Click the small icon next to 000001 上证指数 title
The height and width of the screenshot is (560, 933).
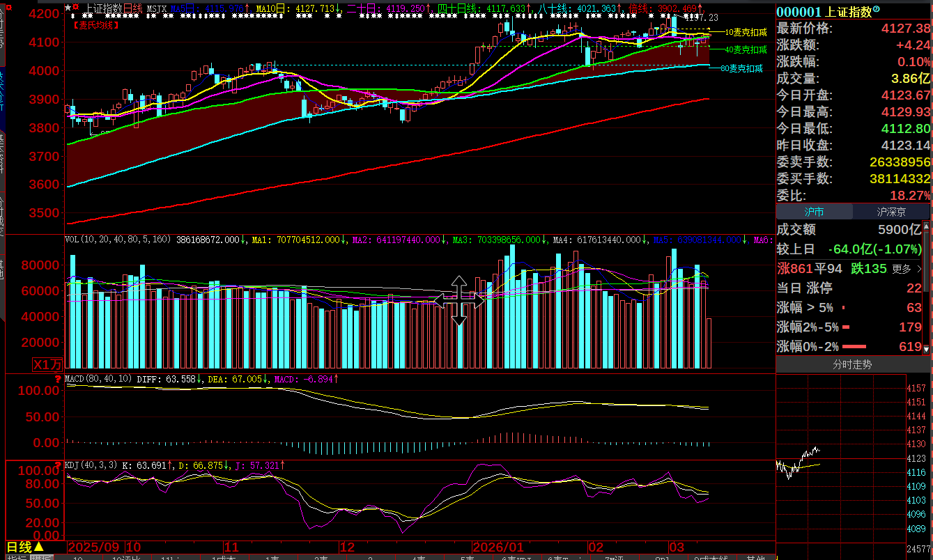coord(877,10)
